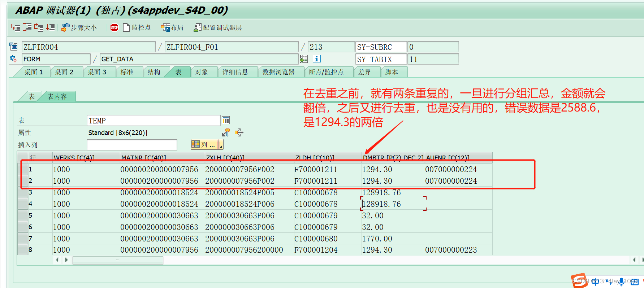The width and height of the screenshot is (644, 288).
Task: Click the continue execution icon
Action: pyautogui.click(x=50, y=27)
